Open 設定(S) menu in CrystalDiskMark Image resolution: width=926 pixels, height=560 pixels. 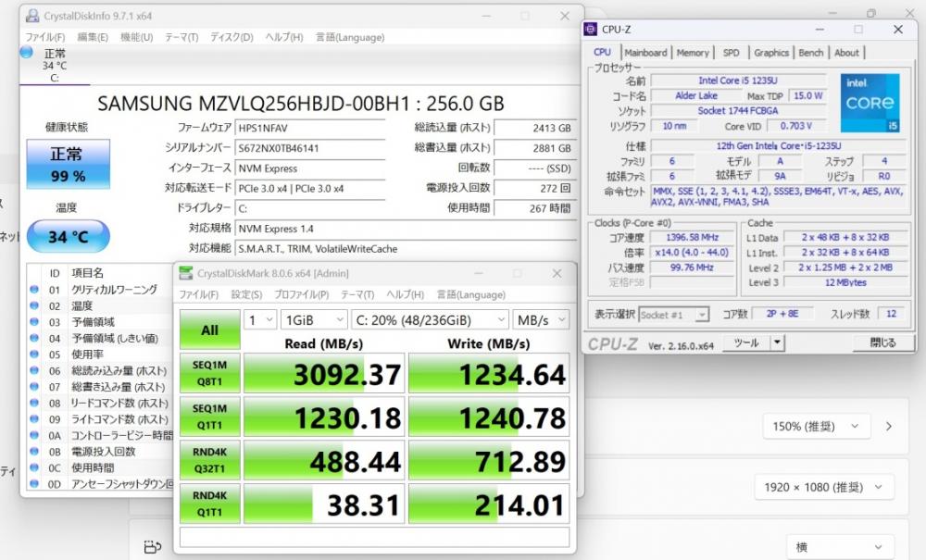coord(246,294)
